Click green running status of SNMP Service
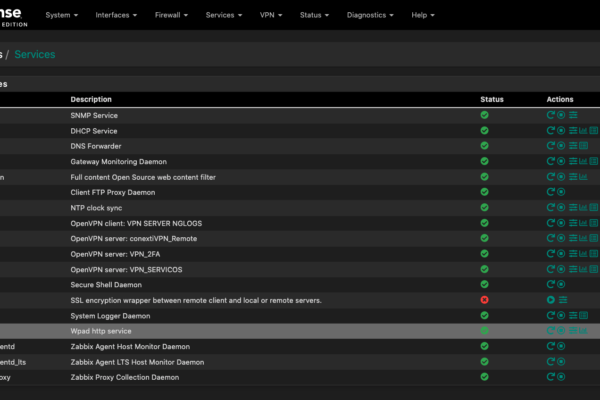Screen dimensions: 600x400 tap(484, 115)
